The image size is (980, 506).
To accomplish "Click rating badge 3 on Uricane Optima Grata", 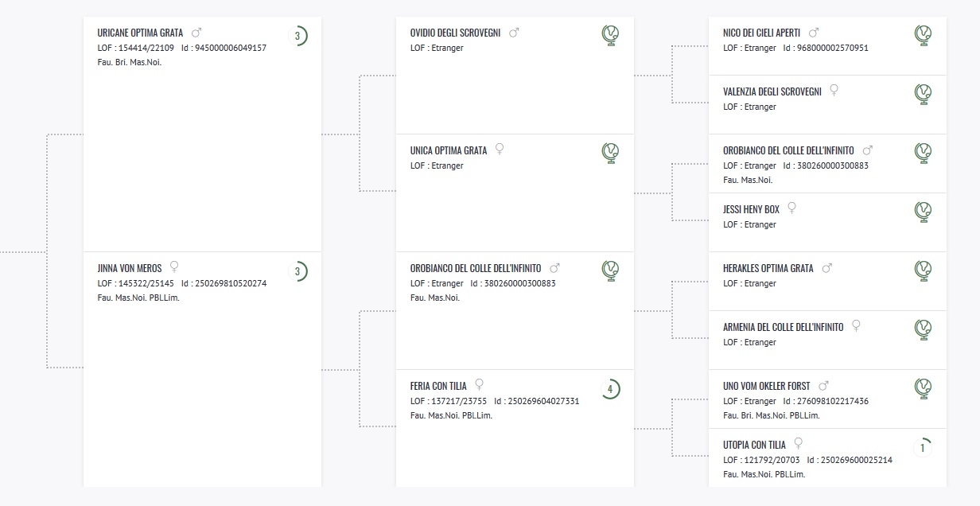I will [x=297, y=36].
